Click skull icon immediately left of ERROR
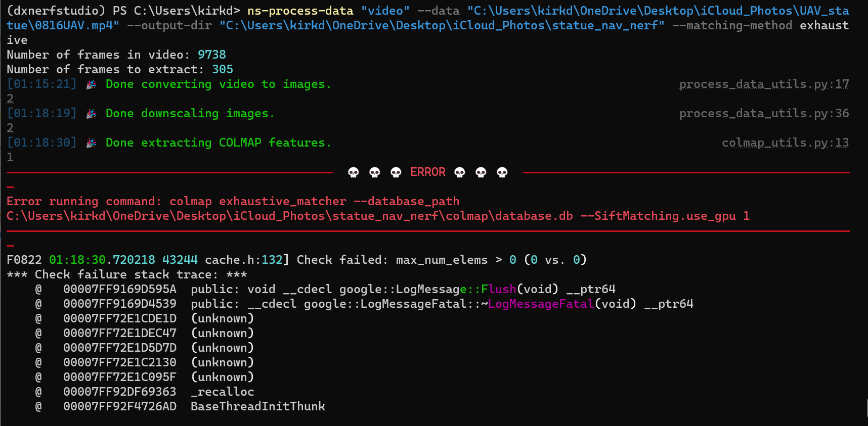 click(x=396, y=172)
